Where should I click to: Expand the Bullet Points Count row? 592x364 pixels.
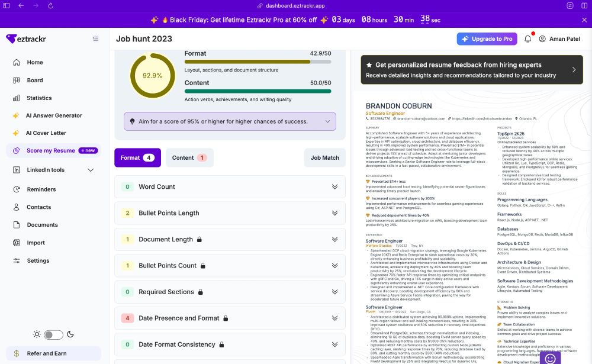[230, 266]
